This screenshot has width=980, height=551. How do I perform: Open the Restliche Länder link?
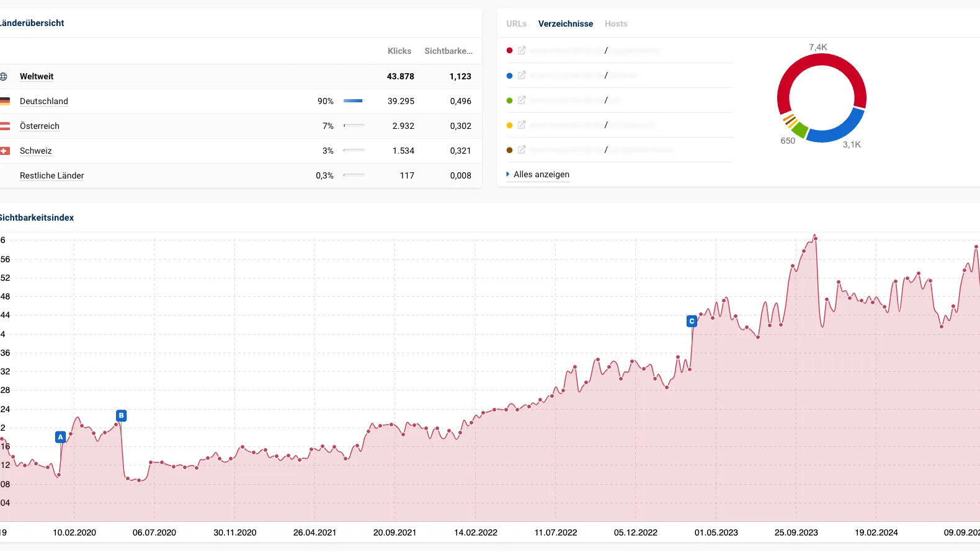click(52, 175)
